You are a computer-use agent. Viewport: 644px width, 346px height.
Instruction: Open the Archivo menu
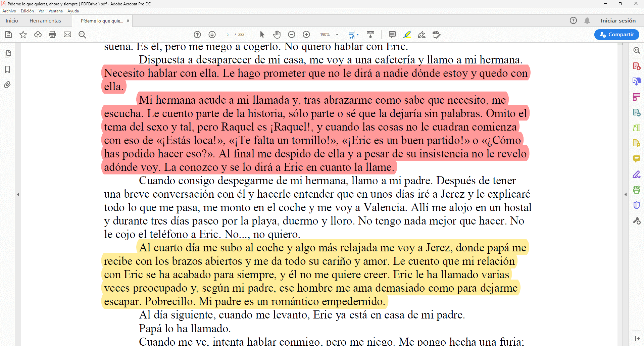(x=9, y=11)
